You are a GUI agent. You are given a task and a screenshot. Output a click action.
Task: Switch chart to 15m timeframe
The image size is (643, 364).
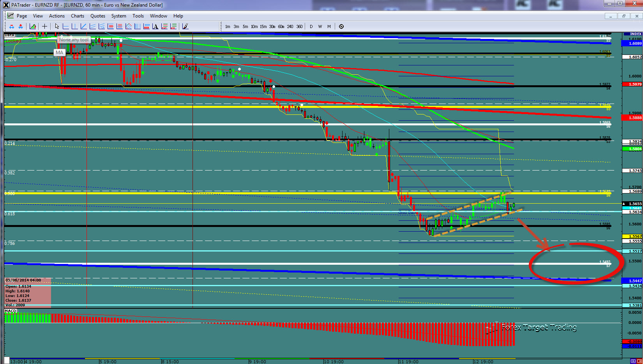263,27
